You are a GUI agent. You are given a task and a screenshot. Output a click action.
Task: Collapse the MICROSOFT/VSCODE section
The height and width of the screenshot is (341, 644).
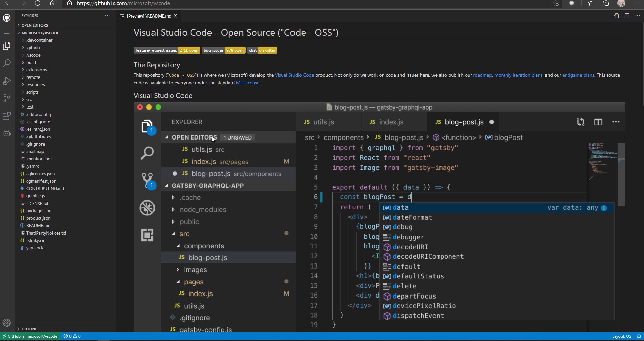pyautogui.click(x=66, y=33)
